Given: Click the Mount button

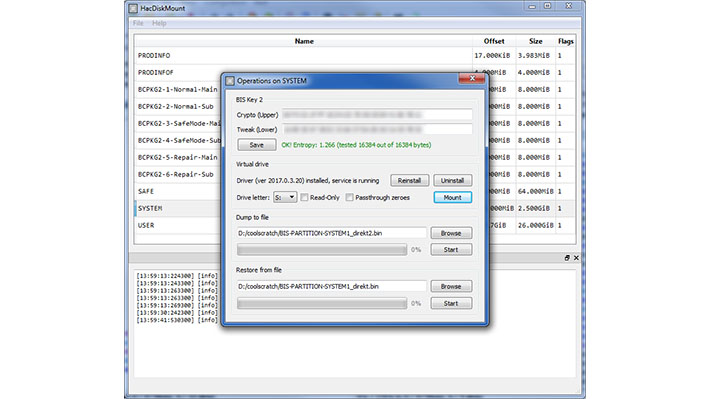Looking at the screenshot, I should pos(452,197).
